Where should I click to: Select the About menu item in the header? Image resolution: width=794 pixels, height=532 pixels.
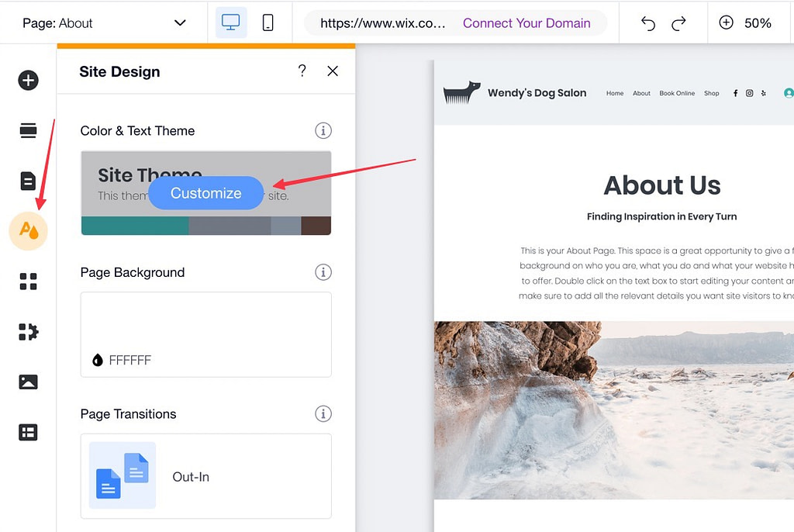[641, 93]
